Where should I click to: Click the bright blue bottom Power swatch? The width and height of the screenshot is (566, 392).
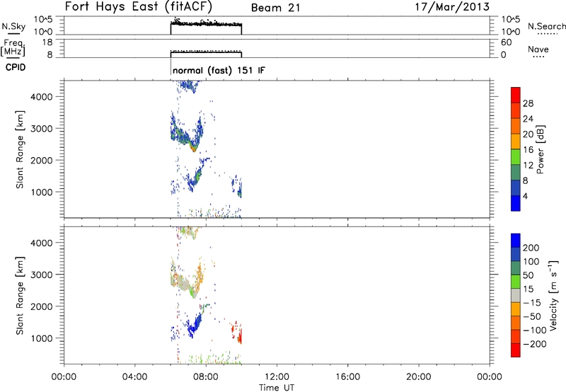tap(516, 203)
